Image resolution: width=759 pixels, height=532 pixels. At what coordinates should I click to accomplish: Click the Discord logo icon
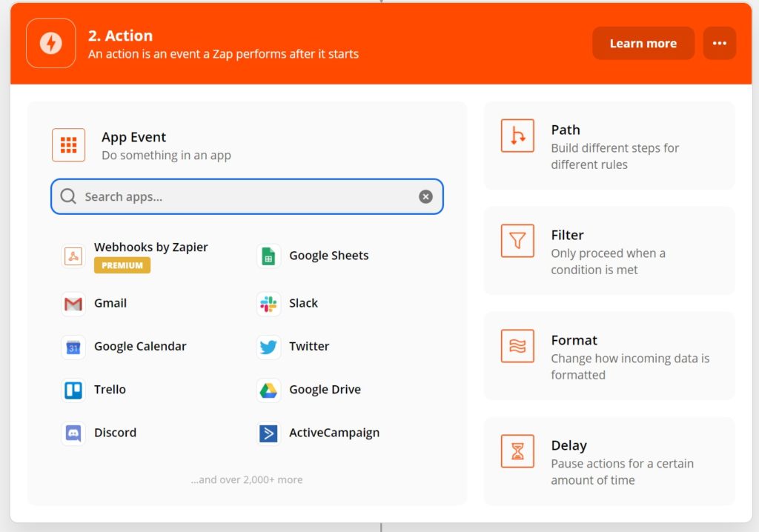tap(73, 433)
